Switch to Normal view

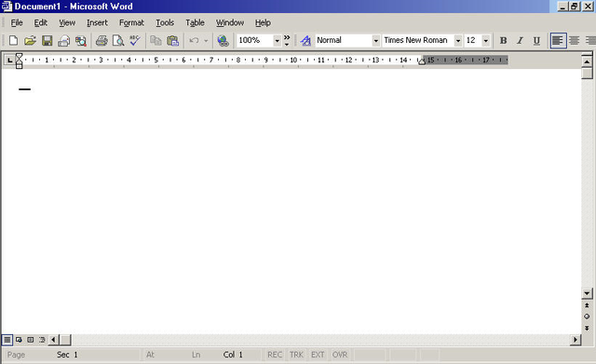[x=7, y=339]
